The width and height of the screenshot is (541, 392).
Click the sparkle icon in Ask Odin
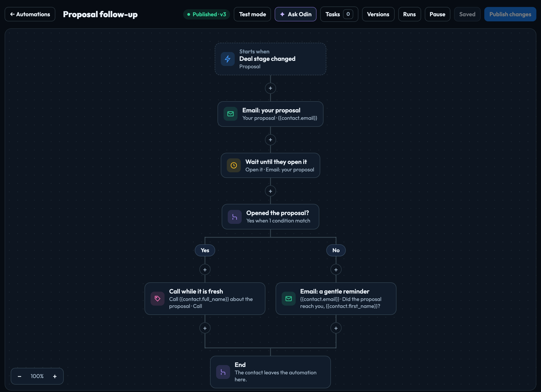point(282,14)
